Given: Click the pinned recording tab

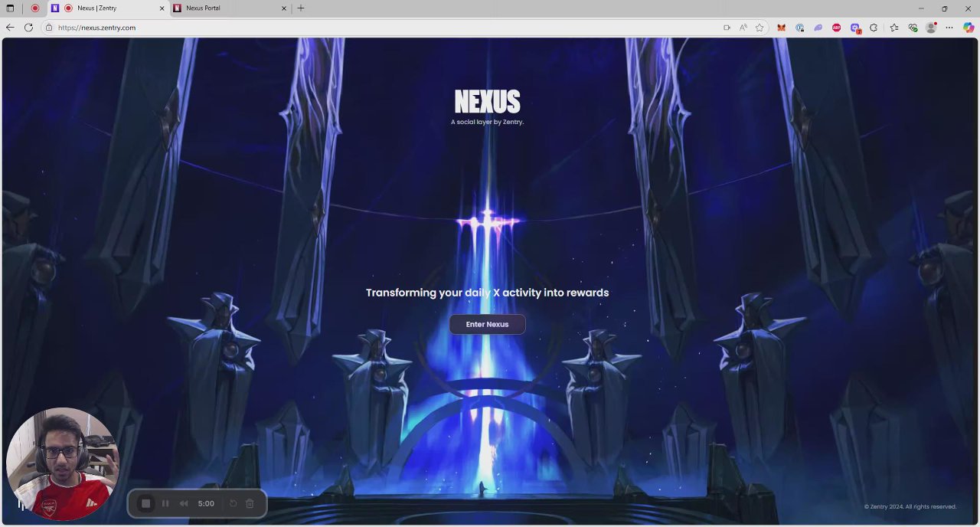Looking at the screenshot, I should pos(34,8).
